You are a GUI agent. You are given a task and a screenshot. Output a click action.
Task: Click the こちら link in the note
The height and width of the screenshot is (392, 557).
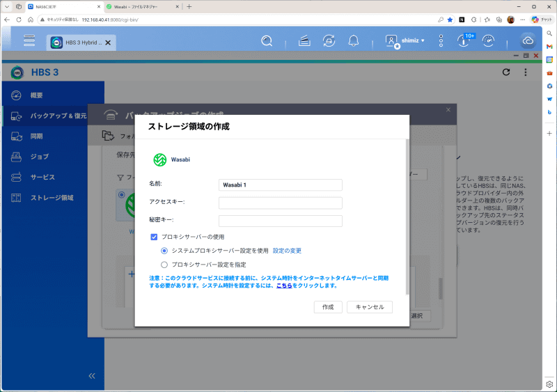click(284, 285)
